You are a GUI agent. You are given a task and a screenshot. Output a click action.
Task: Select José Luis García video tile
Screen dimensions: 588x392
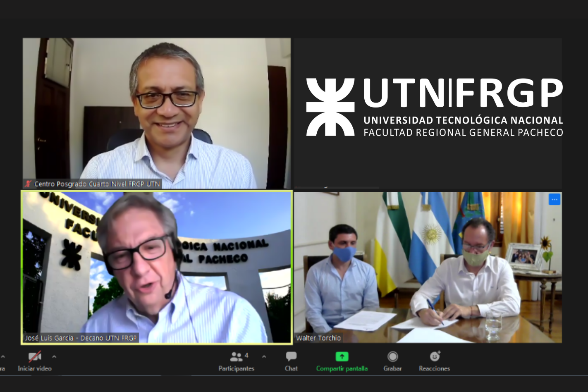pos(157,267)
